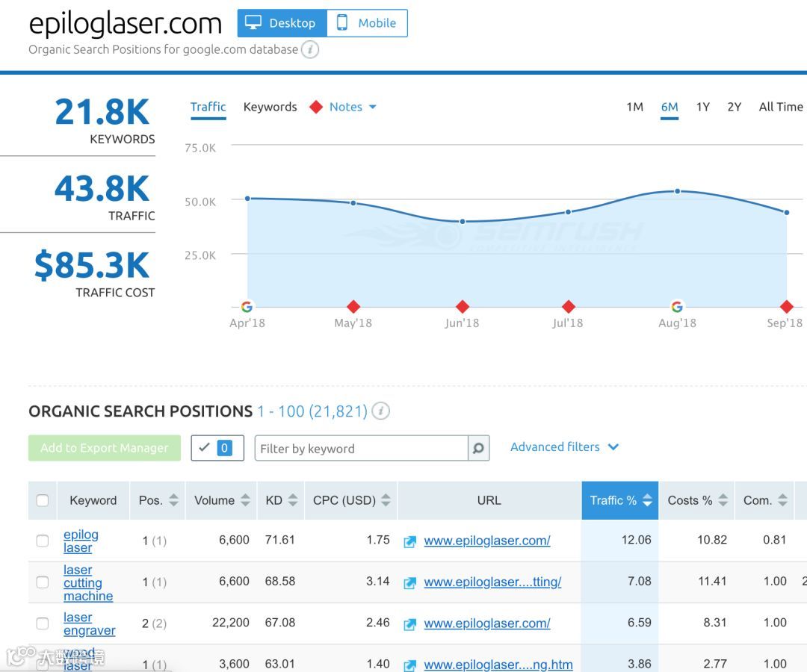Click the 21.8K keywords figure
Viewport: 807px width, 672px height.
click(x=102, y=112)
